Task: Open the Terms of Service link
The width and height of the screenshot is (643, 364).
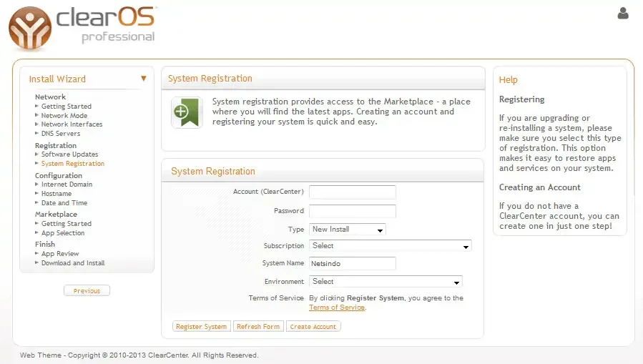Action: (x=337, y=308)
